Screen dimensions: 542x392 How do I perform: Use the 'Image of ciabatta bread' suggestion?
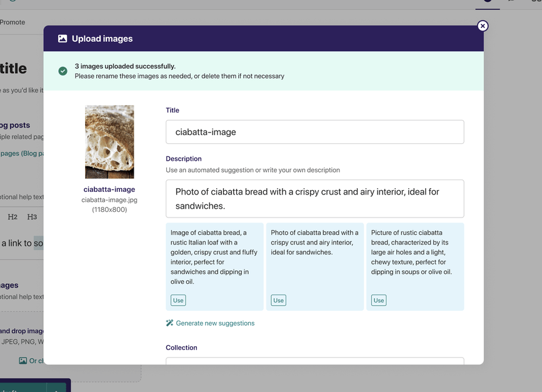(178, 301)
